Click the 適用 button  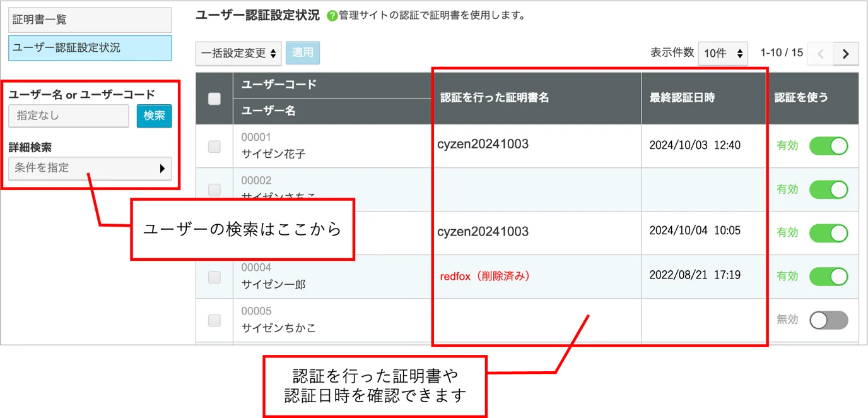click(303, 53)
